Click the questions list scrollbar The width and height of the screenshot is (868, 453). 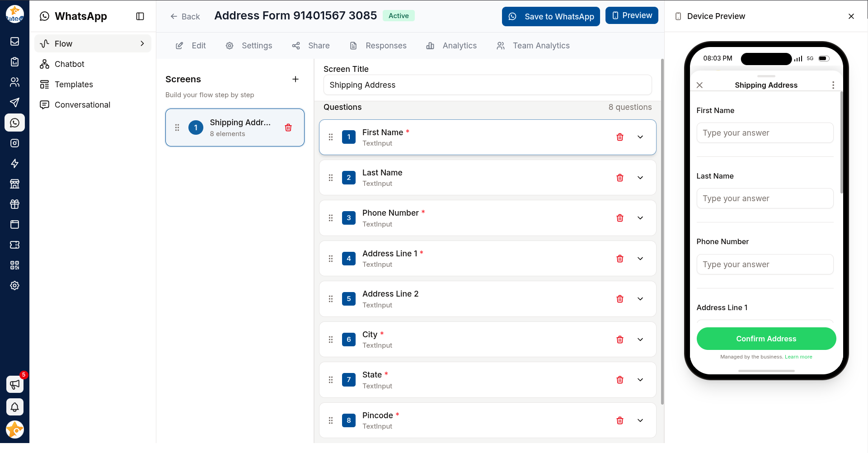tap(662, 231)
